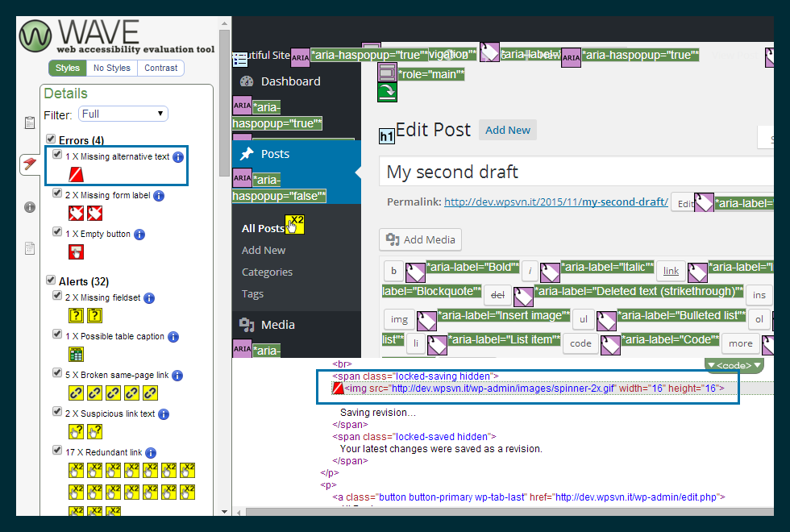Open the Details flag sidebar tab
The width and height of the screenshot is (790, 532).
tap(30, 164)
